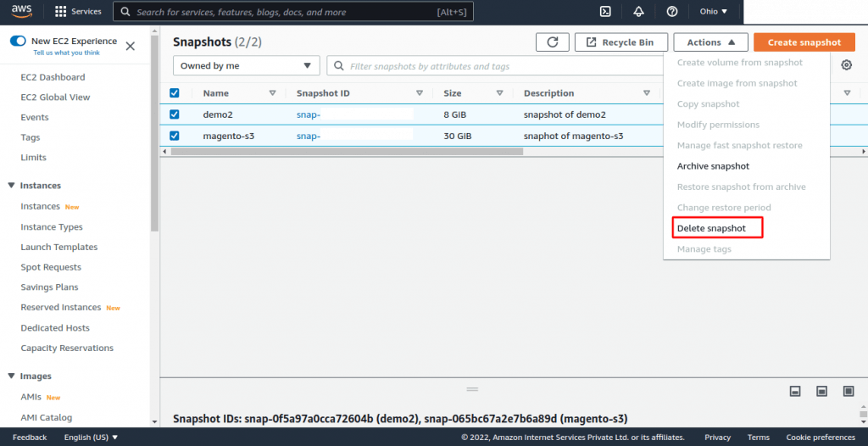Sort by Size column arrow
This screenshot has height=446, width=868.
coord(500,93)
